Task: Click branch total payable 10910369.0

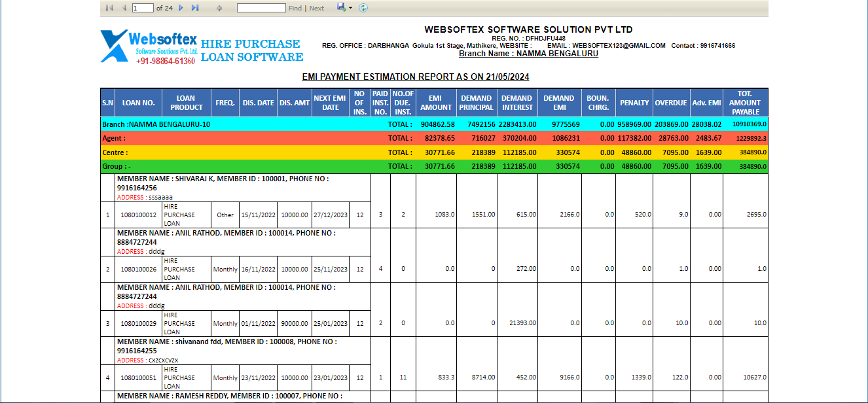Action: (750, 124)
